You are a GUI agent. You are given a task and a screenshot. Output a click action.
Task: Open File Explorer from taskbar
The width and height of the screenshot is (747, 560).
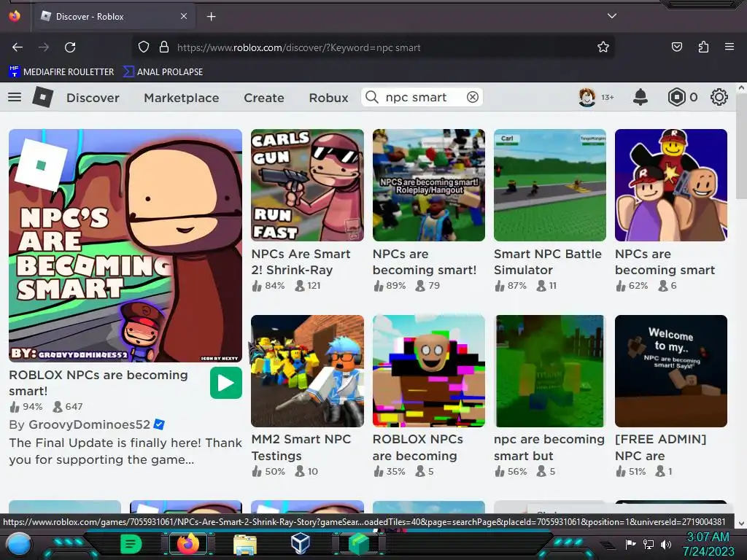coord(245,544)
